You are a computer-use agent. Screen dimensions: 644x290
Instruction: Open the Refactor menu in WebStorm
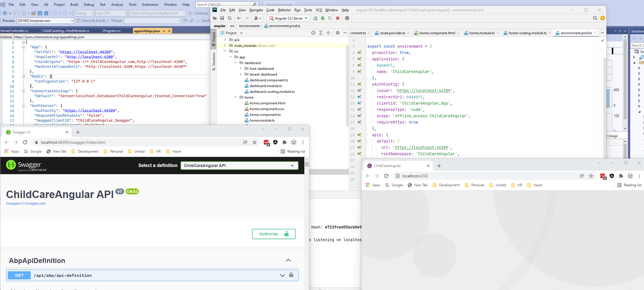tap(284, 10)
